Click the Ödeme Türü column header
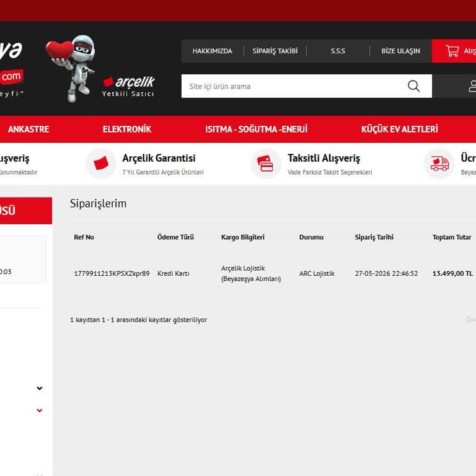 click(175, 237)
